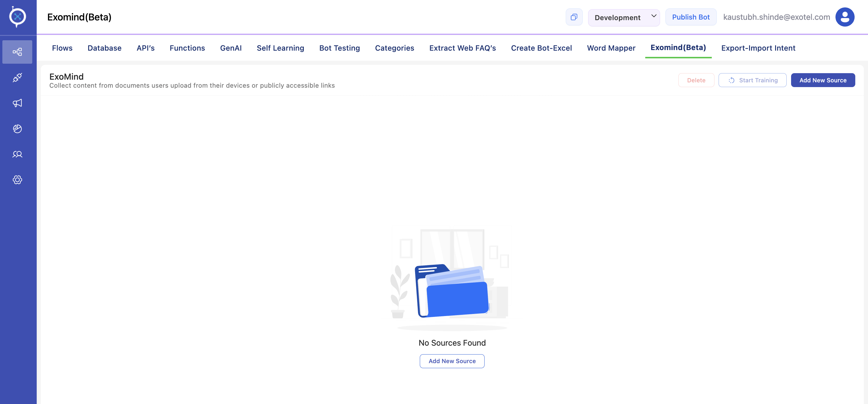Image resolution: width=868 pixels, height=404 pixels.
Task: Click the agents chat sidebar icon
Action: (17, 154)
